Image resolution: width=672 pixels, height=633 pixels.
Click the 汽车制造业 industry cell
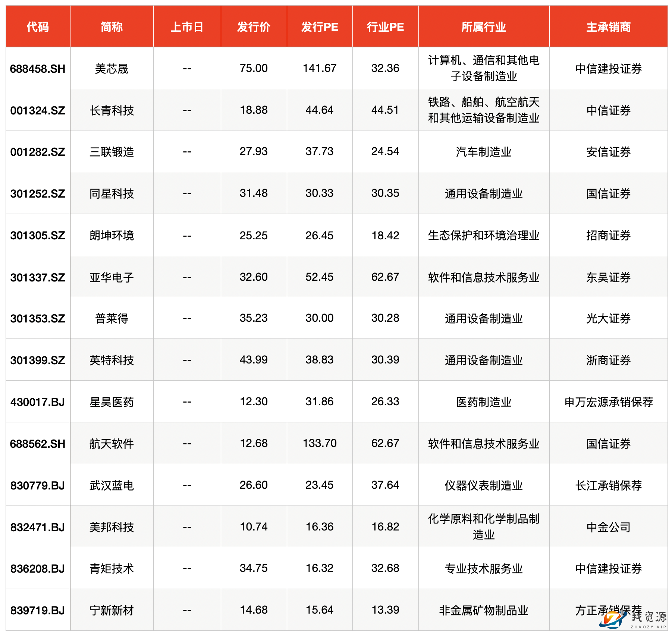pyautogui.click(x=484, y=152)
